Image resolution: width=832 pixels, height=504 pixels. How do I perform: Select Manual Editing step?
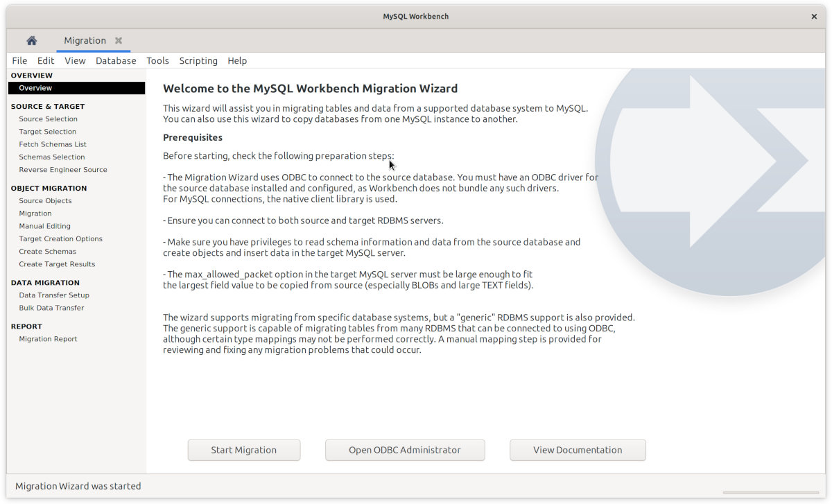(44, 226)
